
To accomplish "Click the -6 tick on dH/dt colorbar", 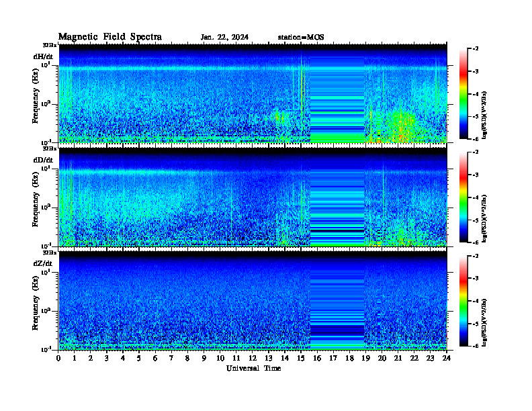I will pyautogui.click(x=476, y=139).
